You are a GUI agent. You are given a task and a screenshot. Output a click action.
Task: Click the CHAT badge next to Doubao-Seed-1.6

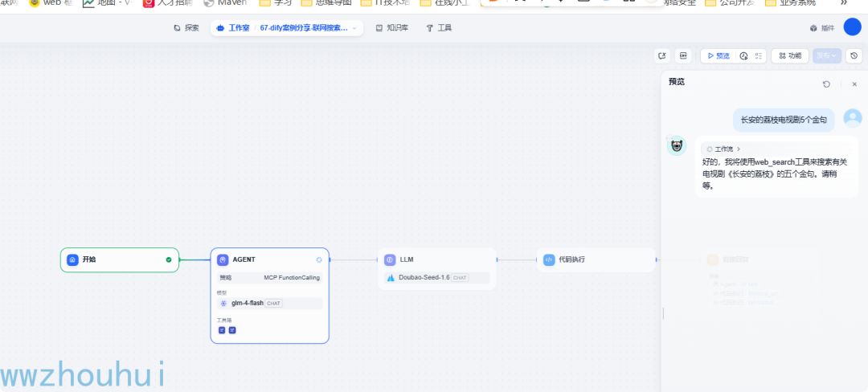click(x=460, y=278)
